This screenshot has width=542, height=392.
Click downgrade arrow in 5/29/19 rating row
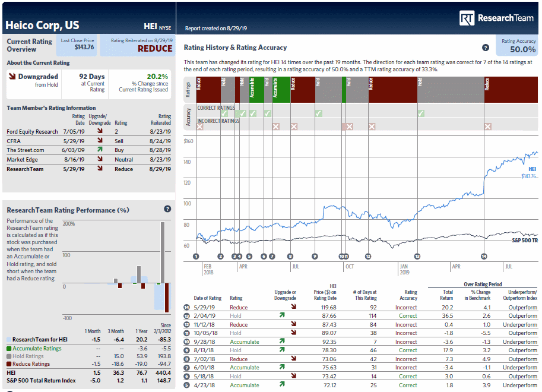293,306
